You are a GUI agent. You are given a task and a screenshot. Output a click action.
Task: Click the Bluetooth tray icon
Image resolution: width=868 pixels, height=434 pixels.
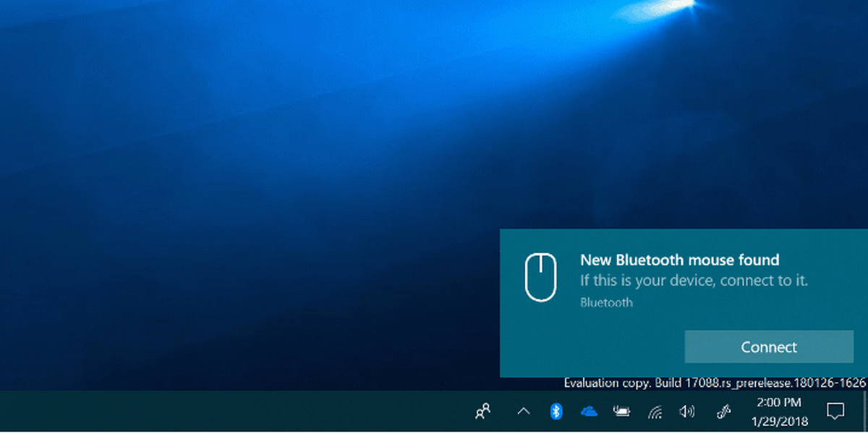556,412
